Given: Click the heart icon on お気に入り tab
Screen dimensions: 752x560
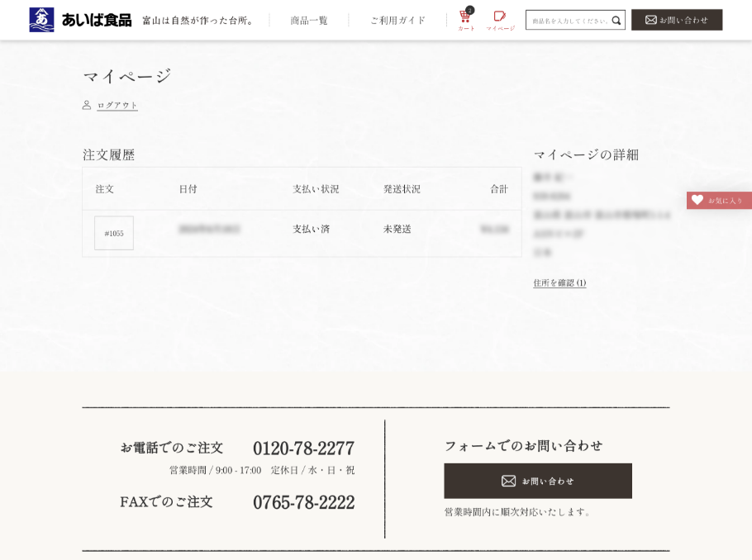Looking at the screenshot, I should coord(697,200).
